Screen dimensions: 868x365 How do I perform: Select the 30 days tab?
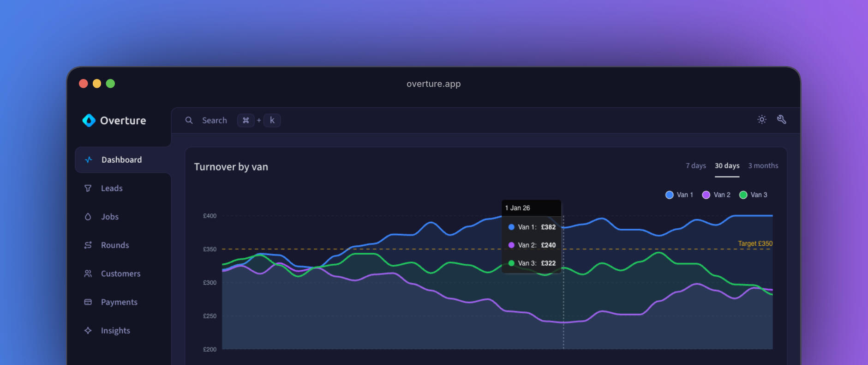727,166
